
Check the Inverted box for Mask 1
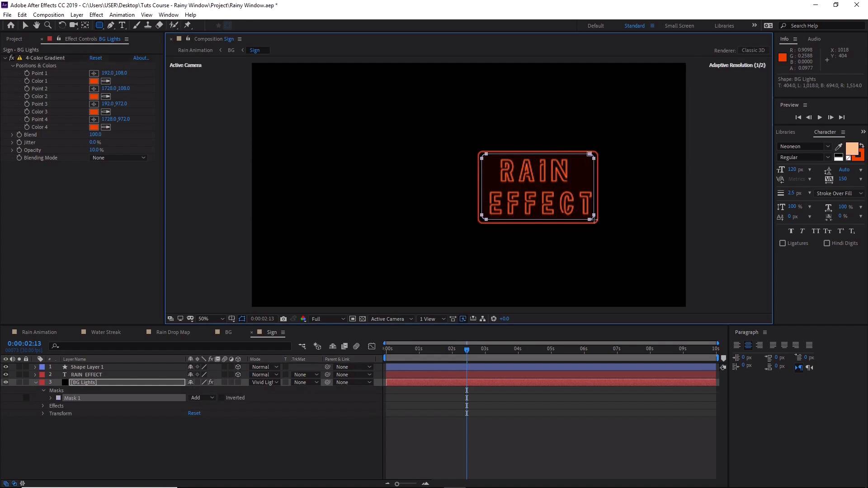click(x=221, y=398)
